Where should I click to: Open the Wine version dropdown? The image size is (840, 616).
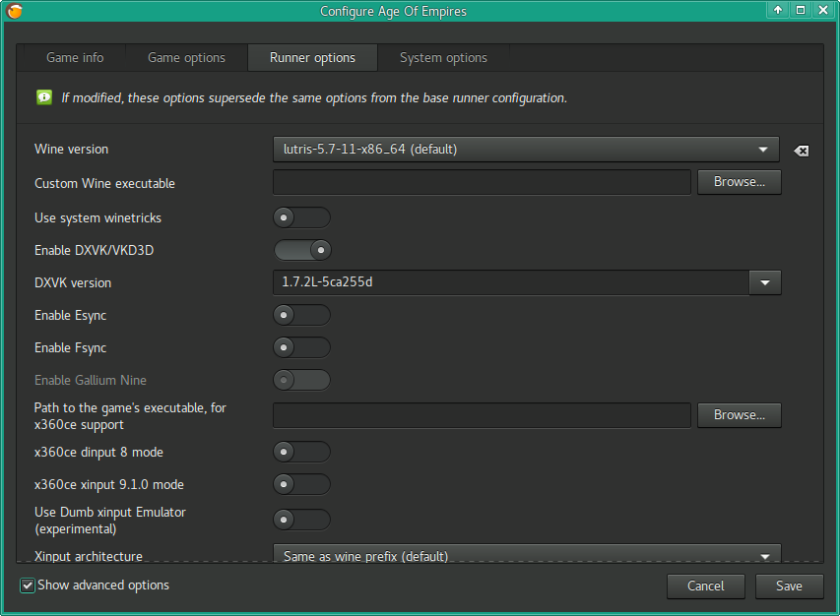[526, 150]
